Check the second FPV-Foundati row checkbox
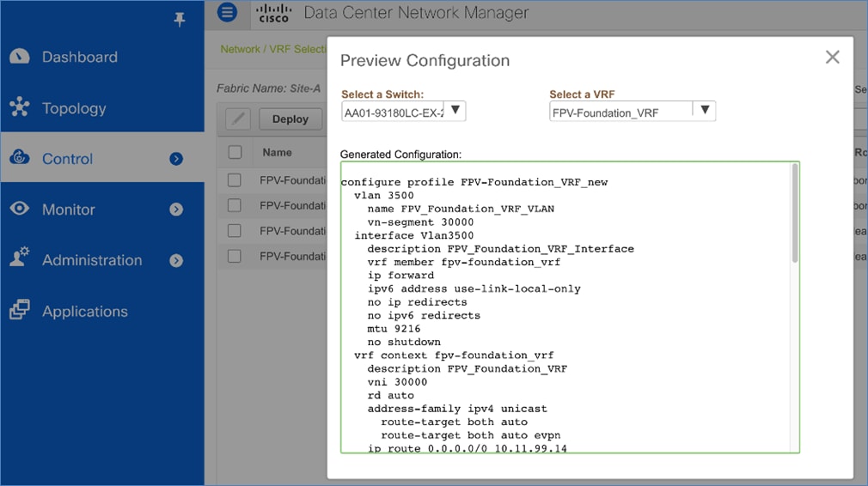 tap(234, 205)
